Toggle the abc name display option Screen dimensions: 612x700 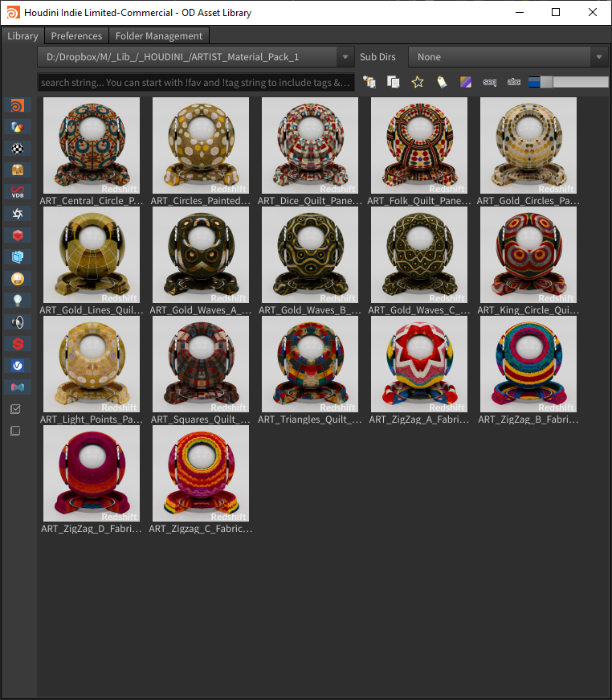514,82
